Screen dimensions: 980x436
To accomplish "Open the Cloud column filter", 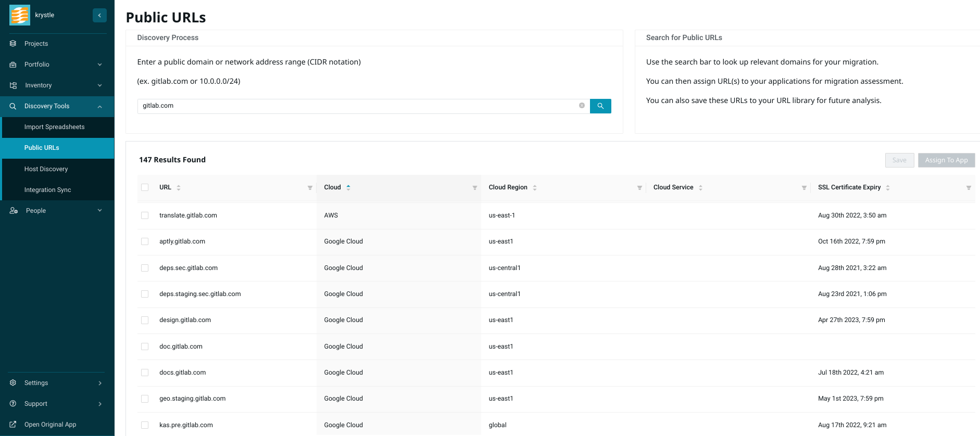I will 475,188.
